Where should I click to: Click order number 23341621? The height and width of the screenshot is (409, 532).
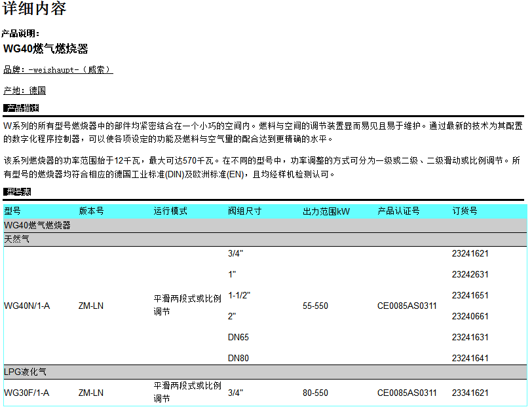point(470,393)
